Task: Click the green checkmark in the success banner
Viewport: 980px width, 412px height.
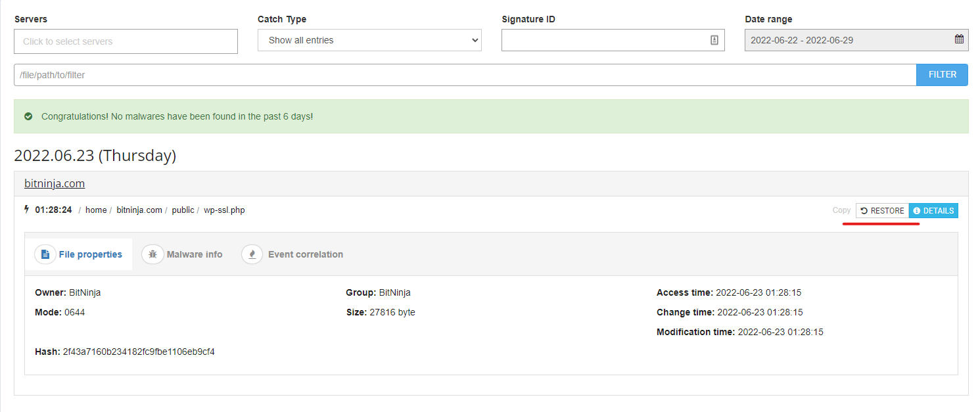Action: point(28,116)
